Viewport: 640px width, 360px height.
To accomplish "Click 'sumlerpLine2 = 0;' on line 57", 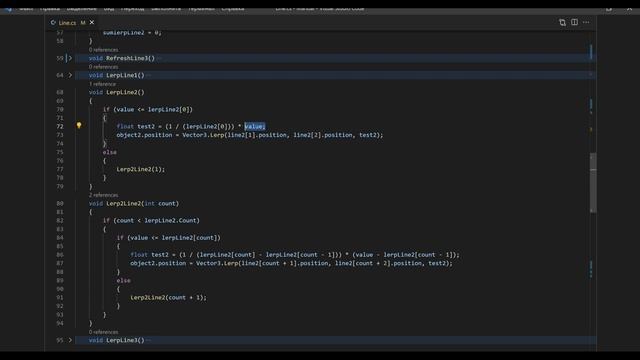I will click(x=132, y=33).
